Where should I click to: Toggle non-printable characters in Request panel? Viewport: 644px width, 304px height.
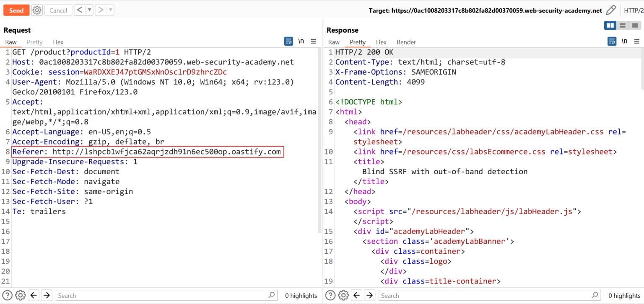tap(301, 41)
